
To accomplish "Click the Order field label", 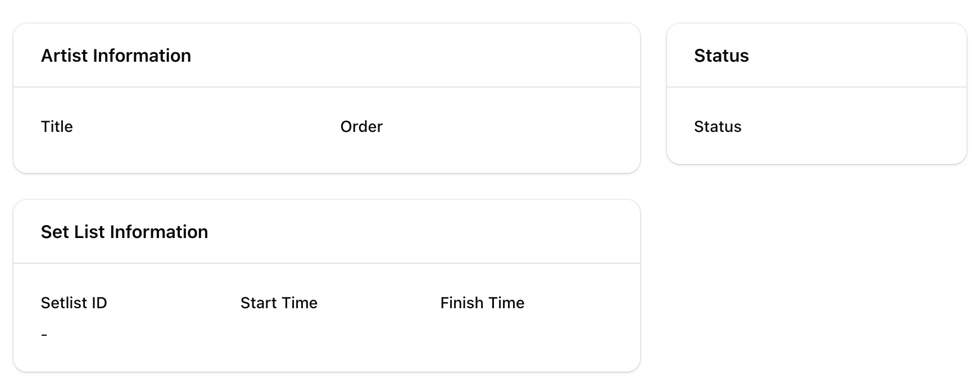I will 361,127.
